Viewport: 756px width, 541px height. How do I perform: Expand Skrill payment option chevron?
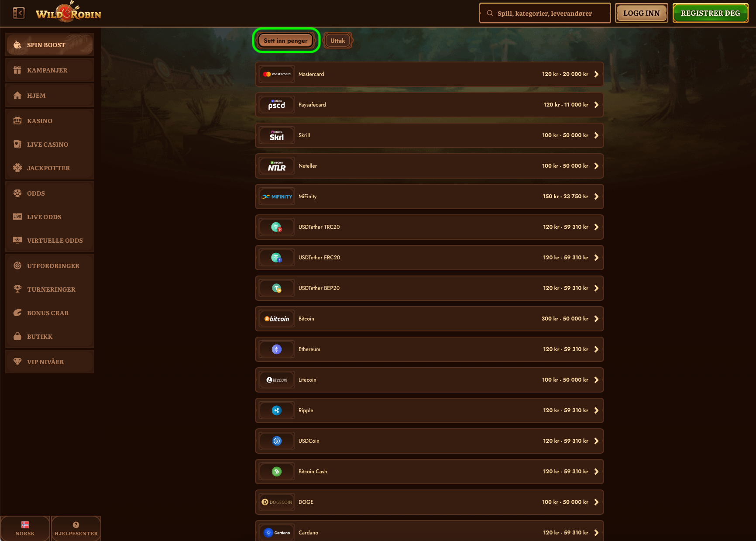tap(596, 135)
